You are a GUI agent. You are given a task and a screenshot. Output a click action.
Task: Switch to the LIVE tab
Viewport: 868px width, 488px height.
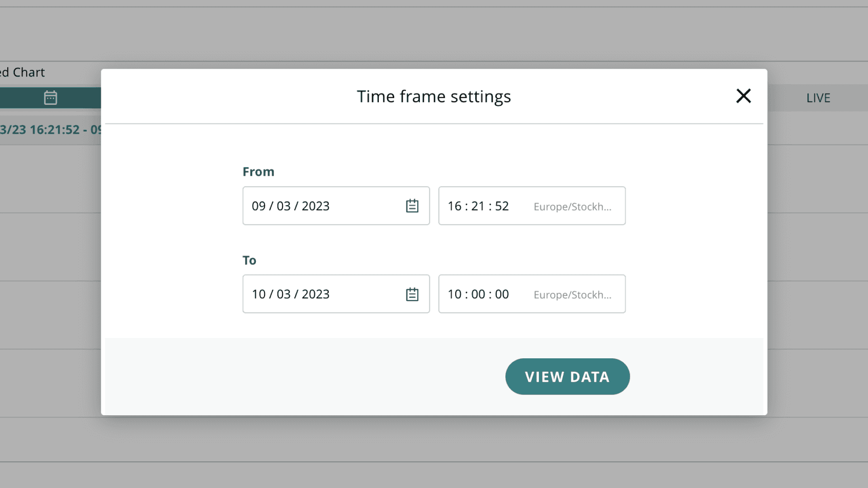818,98
